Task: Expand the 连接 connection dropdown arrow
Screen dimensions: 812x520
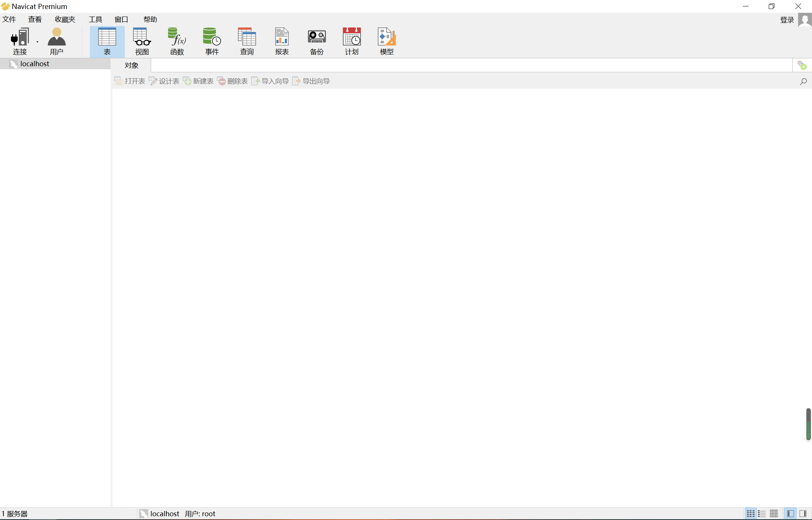Action: tap(37, 42)
